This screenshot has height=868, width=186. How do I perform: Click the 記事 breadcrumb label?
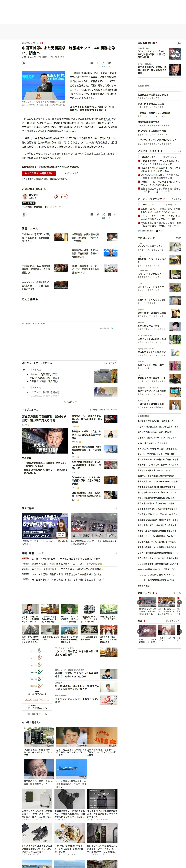pyautogui.click(x=42, y=43)
